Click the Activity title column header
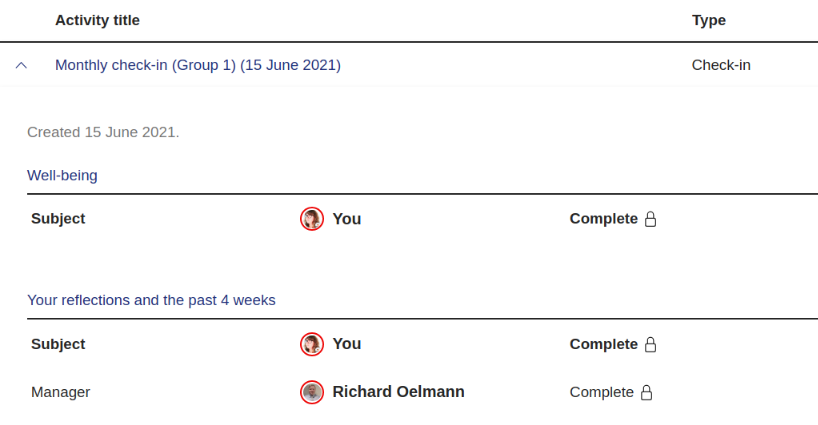 98,20
